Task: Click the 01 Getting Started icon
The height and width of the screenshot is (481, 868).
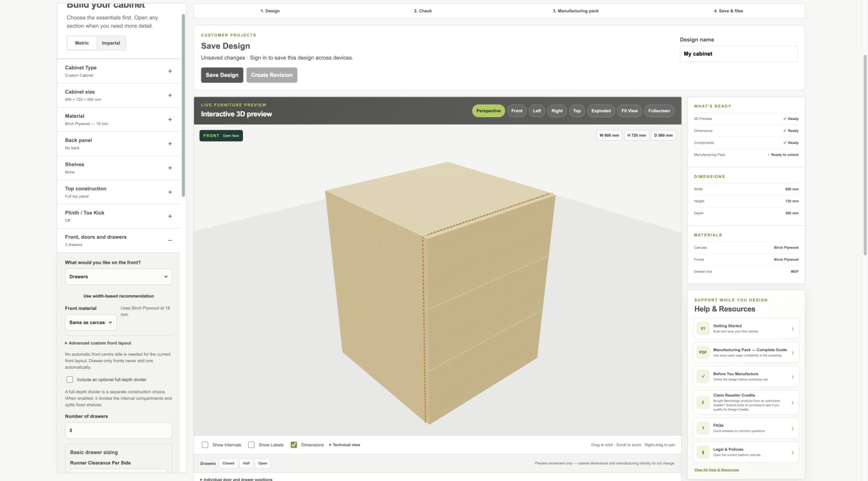Action: point(703,328)
